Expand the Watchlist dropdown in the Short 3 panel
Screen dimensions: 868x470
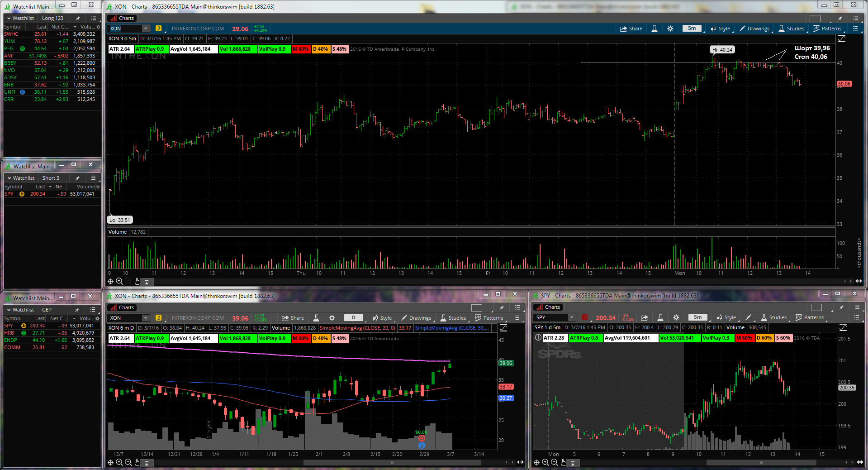21,178
